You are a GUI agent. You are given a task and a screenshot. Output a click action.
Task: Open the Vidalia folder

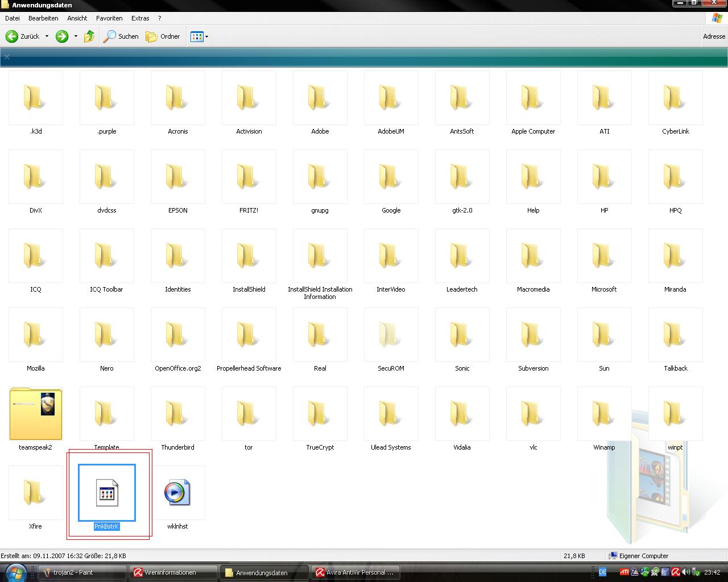coord(462,414)
